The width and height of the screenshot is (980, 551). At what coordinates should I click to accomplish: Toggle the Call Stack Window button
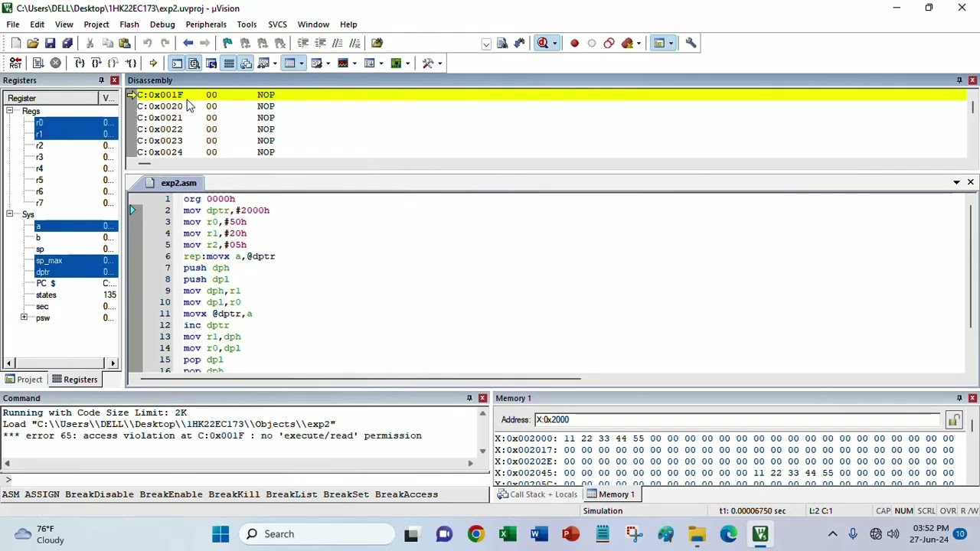(x=246, y=63)
